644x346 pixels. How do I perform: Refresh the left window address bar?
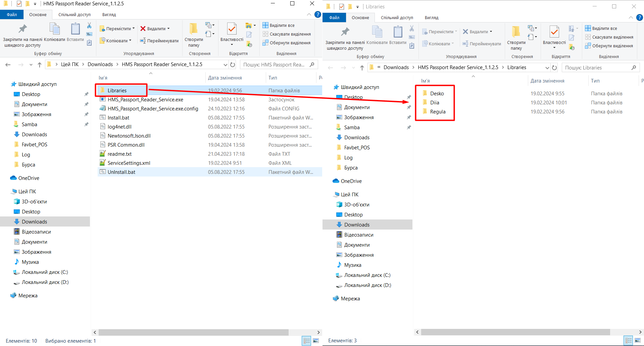[233, 64]
